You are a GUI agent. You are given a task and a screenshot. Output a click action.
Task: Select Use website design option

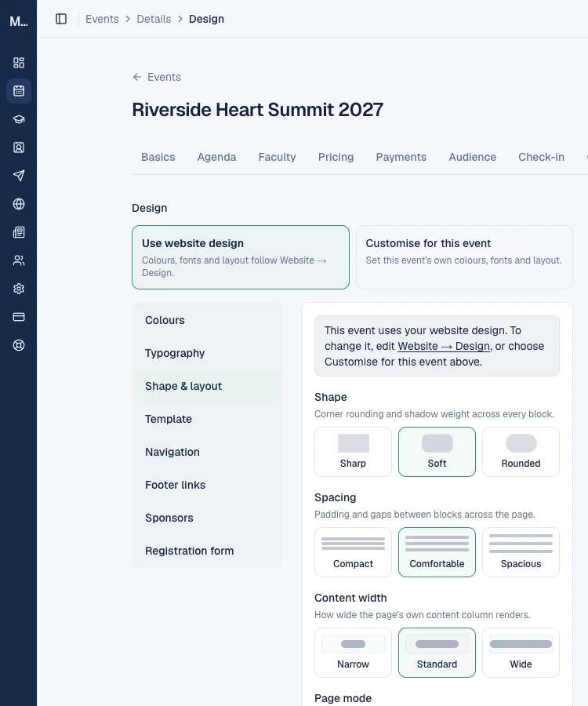click(x=240, y=257)
